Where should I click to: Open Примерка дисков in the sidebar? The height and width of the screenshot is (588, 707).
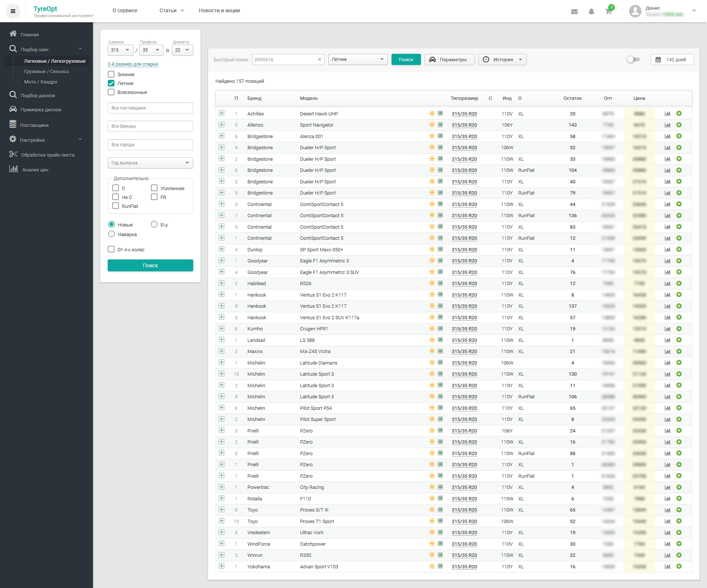41,110
